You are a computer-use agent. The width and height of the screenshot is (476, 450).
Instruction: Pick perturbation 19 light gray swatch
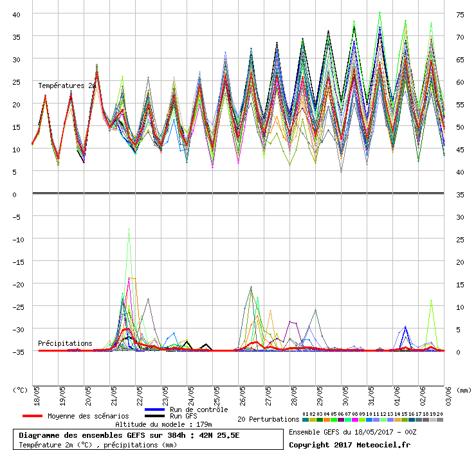pos(433,420)
